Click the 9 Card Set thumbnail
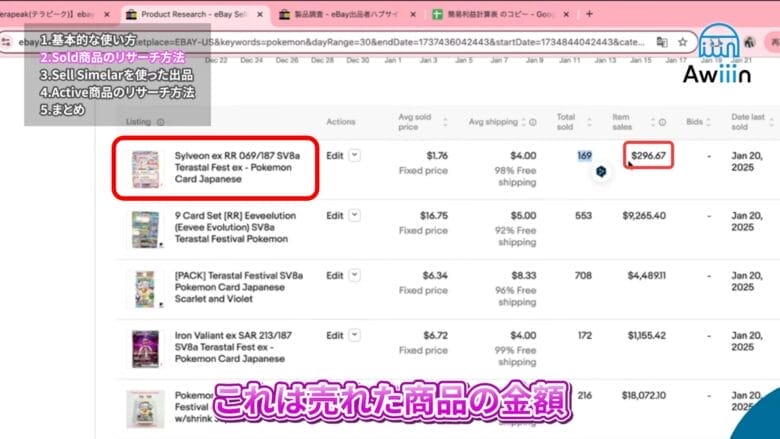Image resolution: width=780 pixels, height=439 pixels. click(x=145, y=229)
